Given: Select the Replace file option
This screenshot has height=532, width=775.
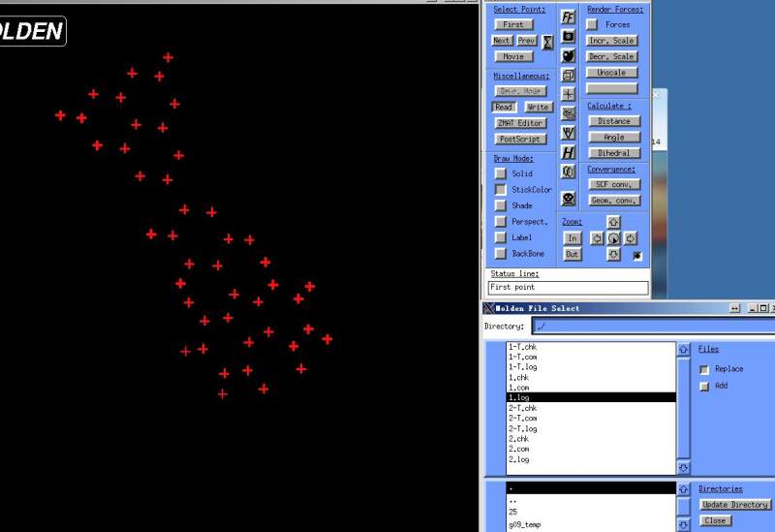Looking at the screenshot, I should (704, 369).
